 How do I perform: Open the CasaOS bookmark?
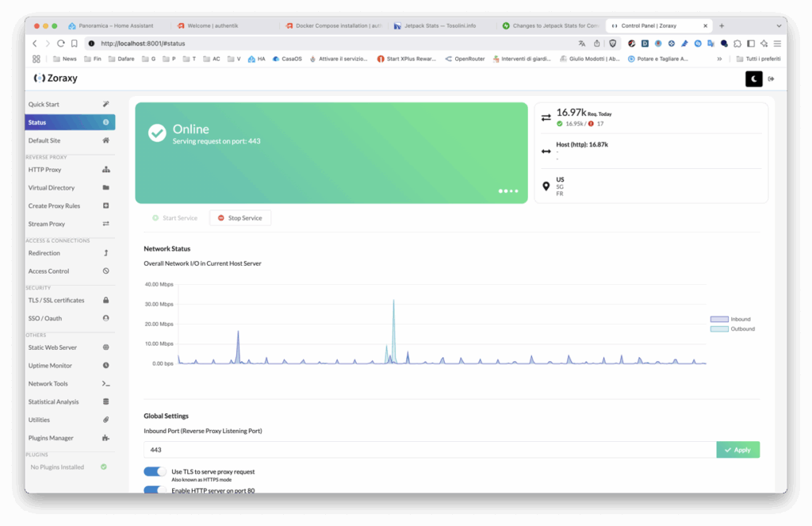pos(287,59)
